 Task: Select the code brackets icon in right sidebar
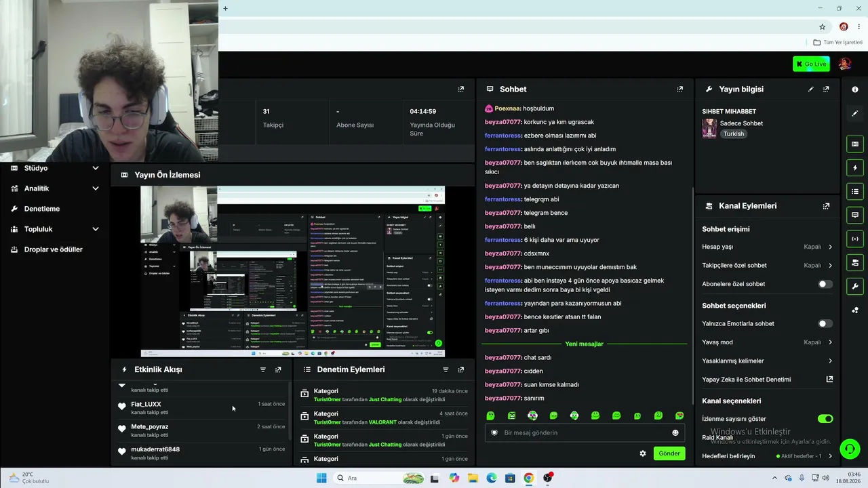tap(854, 239)
